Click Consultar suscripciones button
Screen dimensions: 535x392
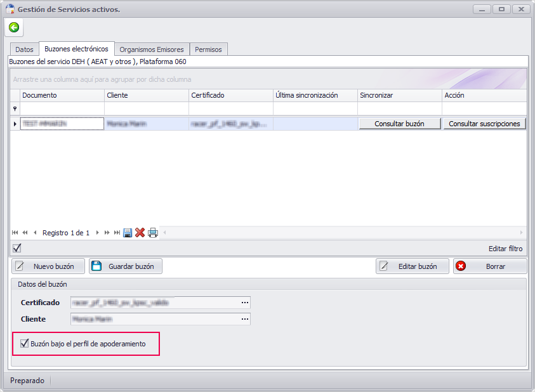pos(484,124)
